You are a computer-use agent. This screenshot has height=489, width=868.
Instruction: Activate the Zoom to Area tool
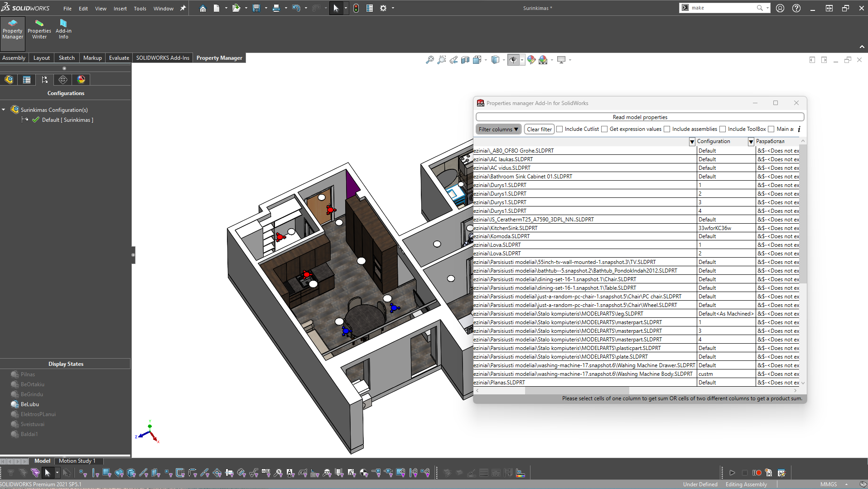442,59
